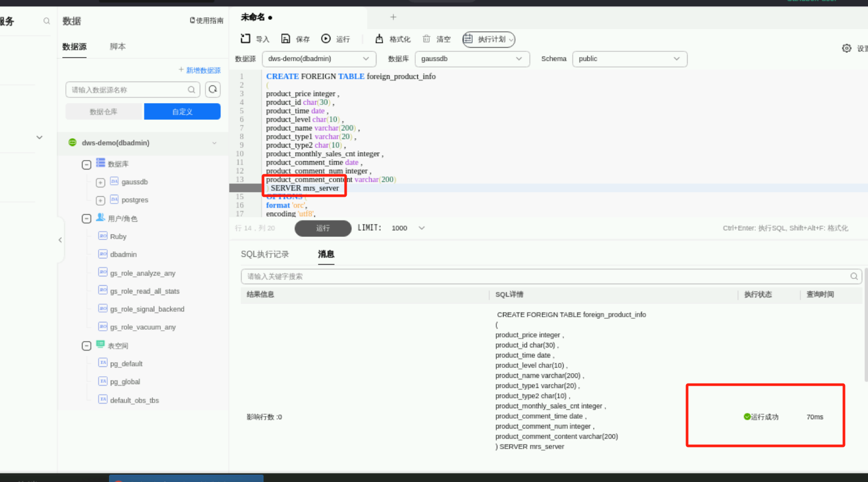Image resolution: width=868 pixels, height=482 pixels.
Task: Click the magnifier in data source search box
Action: coord(191,90)
